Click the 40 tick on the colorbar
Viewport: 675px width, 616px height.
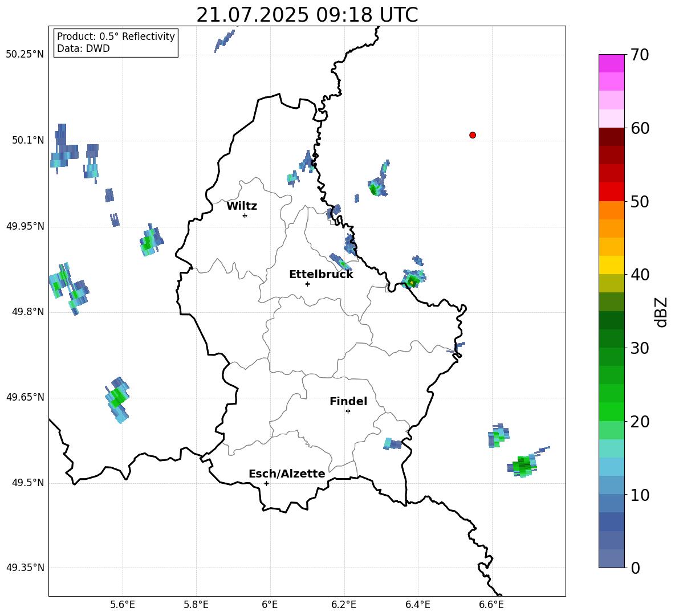[640, 275]
